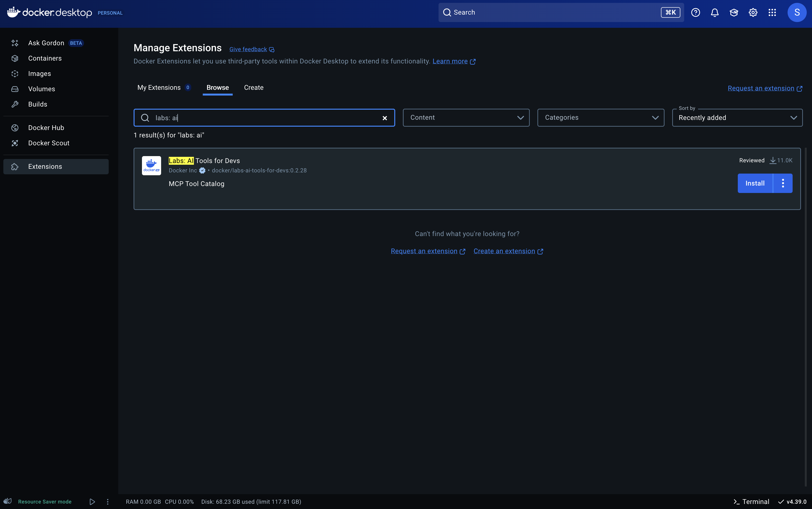Start Docker engine with the play control

tap(92, 501)
